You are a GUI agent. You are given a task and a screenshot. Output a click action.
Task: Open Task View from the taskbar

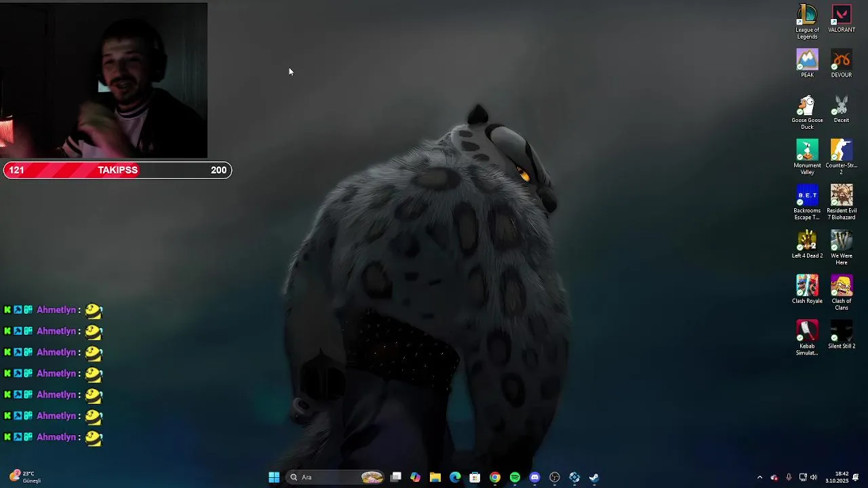(396, 477)
